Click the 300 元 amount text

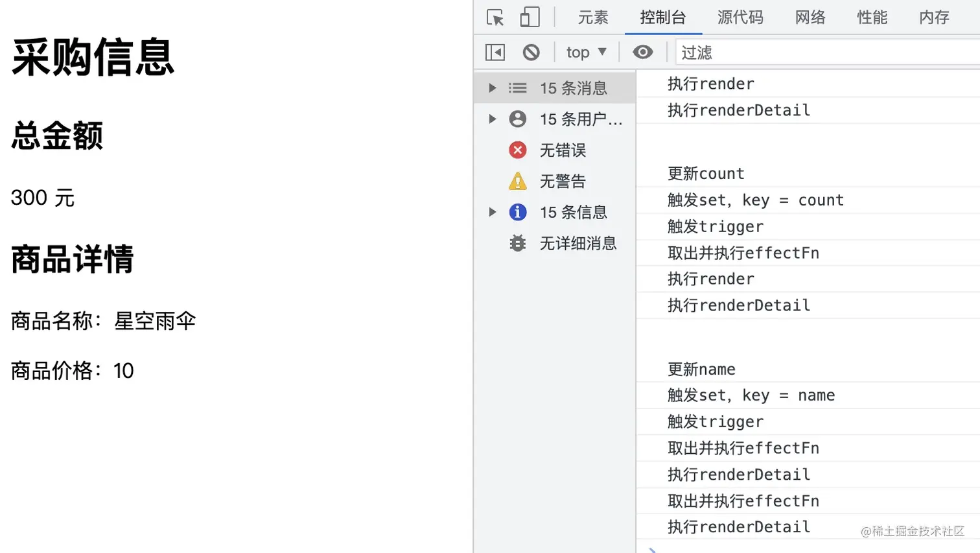point(43,198)
